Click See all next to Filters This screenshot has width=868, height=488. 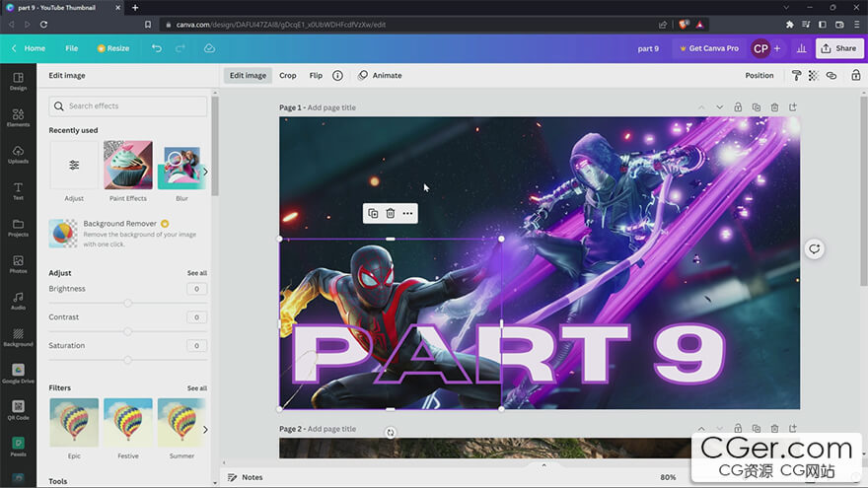tap(197, 387)
